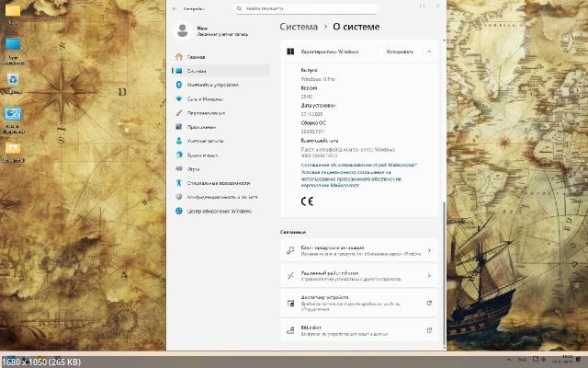Screen dimensions: 588x368
Task: Select System in the settings sidebar
Action: click(x=197, y=71)
